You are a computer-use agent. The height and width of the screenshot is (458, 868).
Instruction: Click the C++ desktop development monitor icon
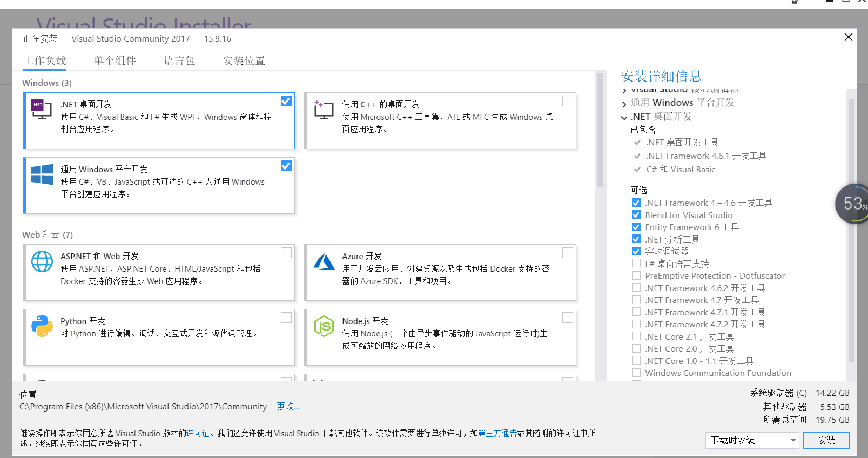click(324, 110)
